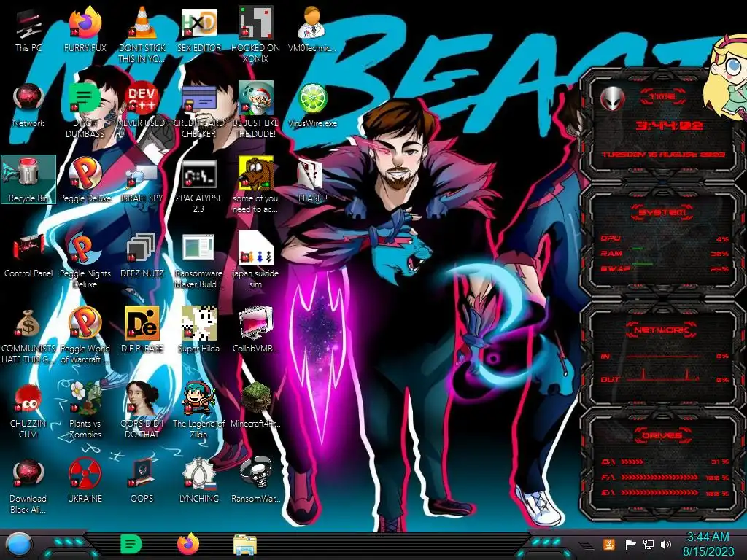Click the NETWORK widget header

tap(662, 330)
